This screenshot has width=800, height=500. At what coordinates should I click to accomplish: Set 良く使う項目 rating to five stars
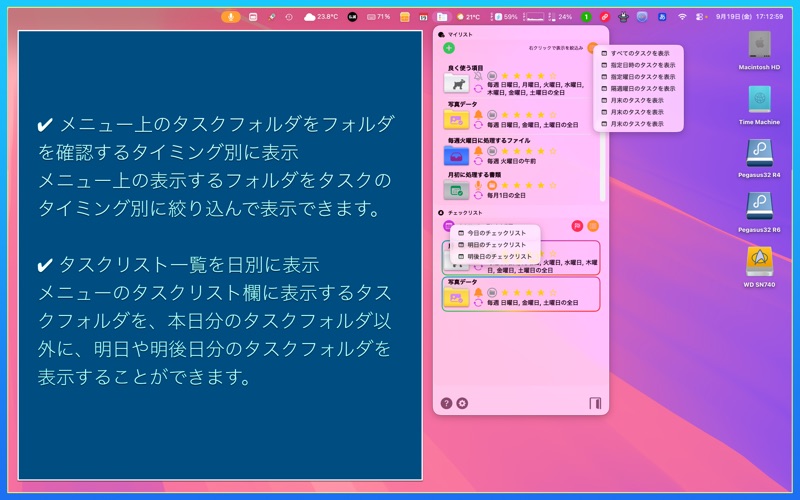coord(553,76)
